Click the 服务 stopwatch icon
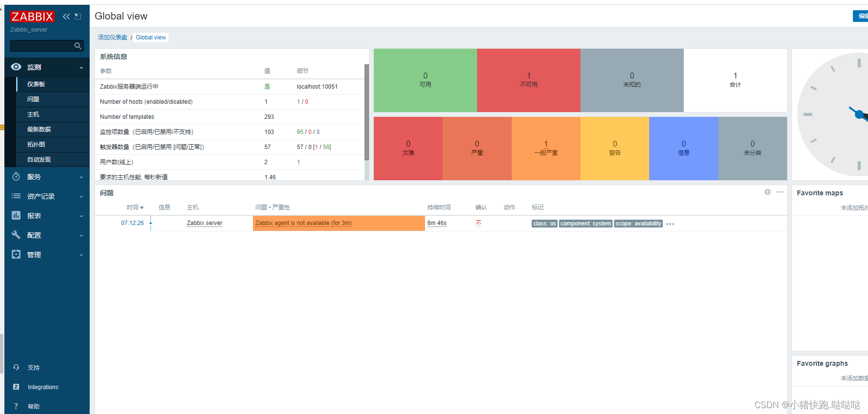The image size is (868, 414). click(16, 176)
